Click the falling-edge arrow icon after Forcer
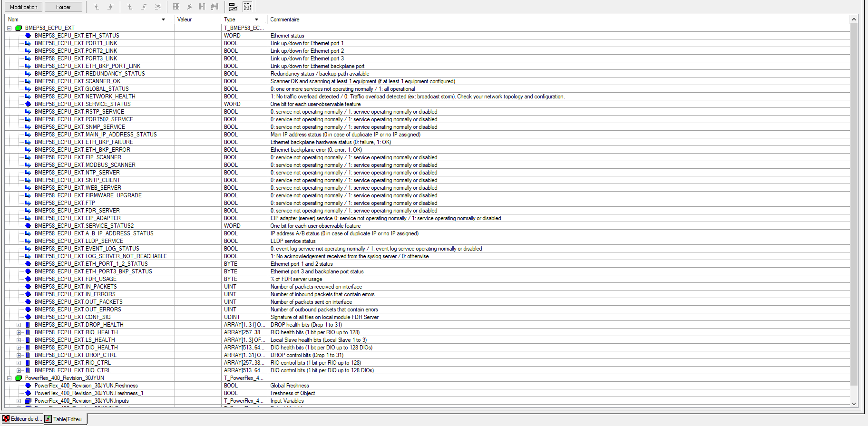Viewport: 868px width, 426px height. [96, 7]
